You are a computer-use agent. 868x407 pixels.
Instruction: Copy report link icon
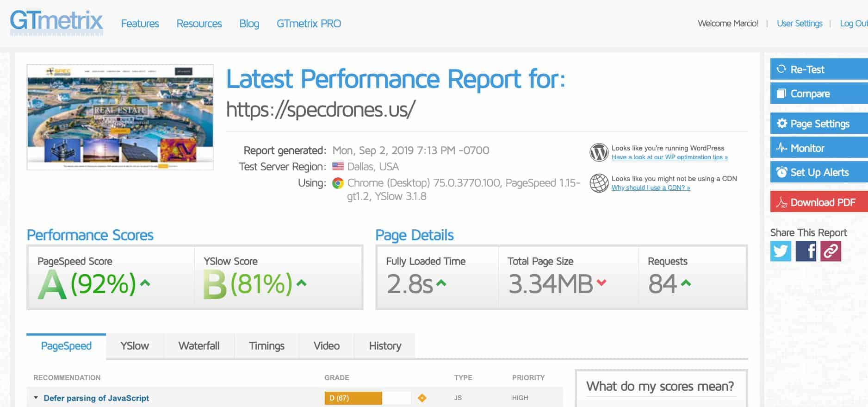(x=831, y=251)
